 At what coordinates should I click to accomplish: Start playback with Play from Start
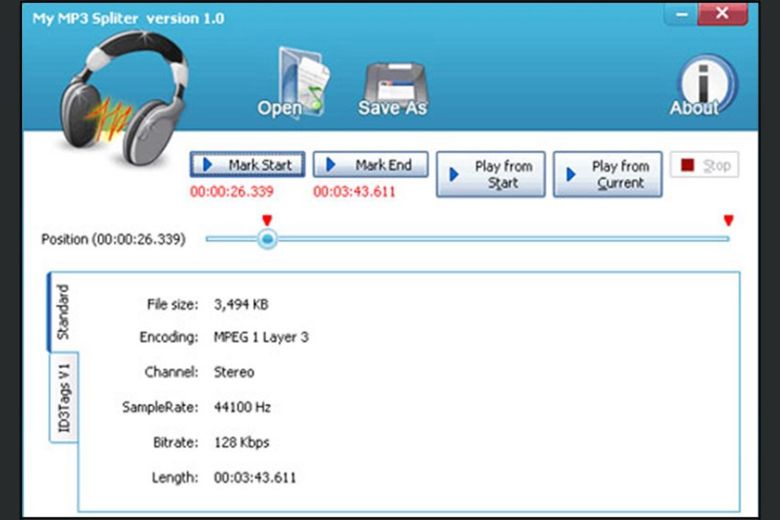(x=491, y=174)
